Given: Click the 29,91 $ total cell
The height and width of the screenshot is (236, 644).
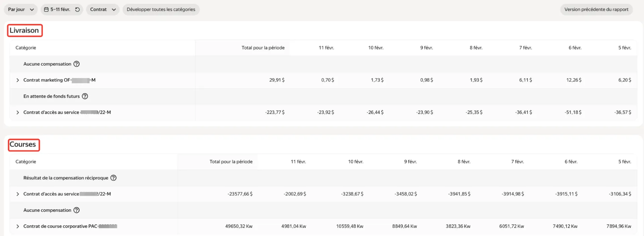Looking at the screenshot, I should tap(277, 80).
